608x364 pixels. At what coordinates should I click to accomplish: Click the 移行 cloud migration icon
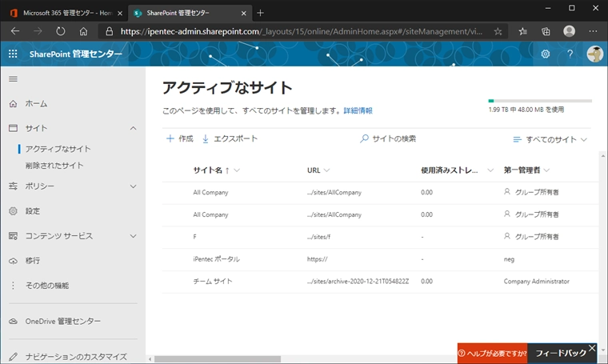(13, 261)
